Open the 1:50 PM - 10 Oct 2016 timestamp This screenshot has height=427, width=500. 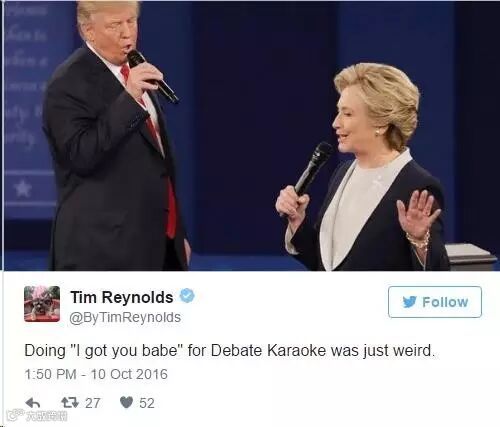[96, 374]
